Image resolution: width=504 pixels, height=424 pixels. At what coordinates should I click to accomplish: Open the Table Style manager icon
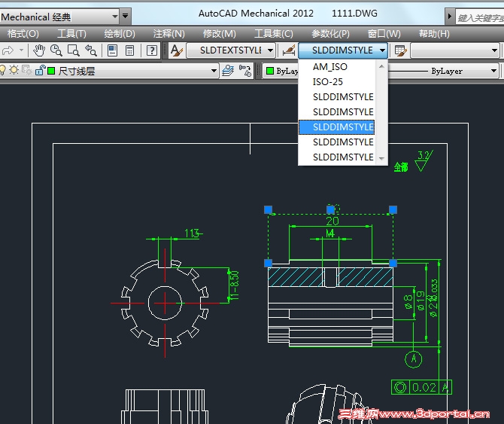click(x=400, y=50)
